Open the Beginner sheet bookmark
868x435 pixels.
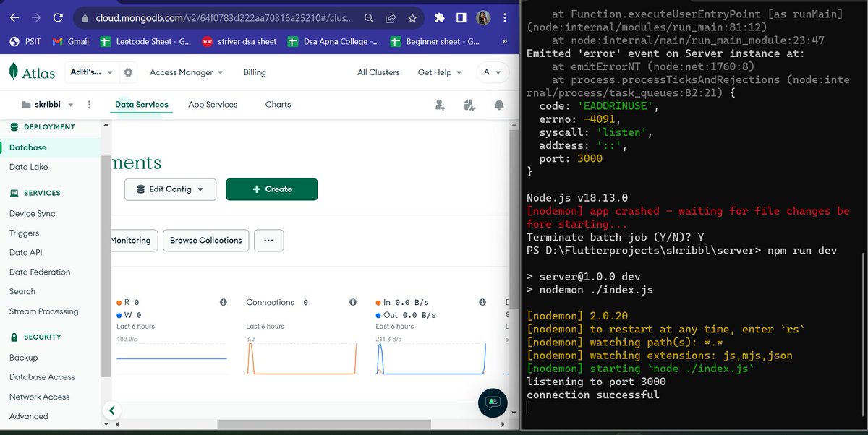(435, 42)
